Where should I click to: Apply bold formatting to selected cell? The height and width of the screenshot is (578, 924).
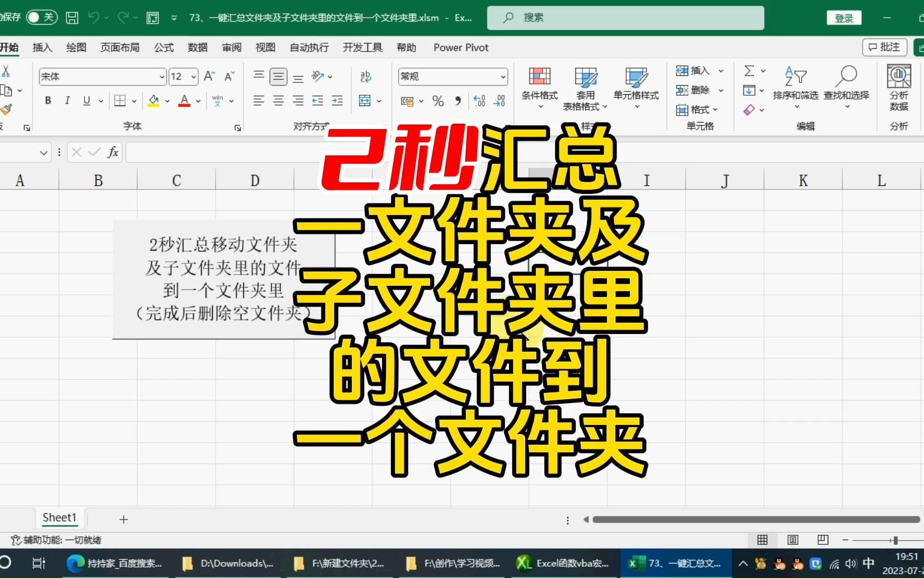pyautogui.click(x=48, y=100)
